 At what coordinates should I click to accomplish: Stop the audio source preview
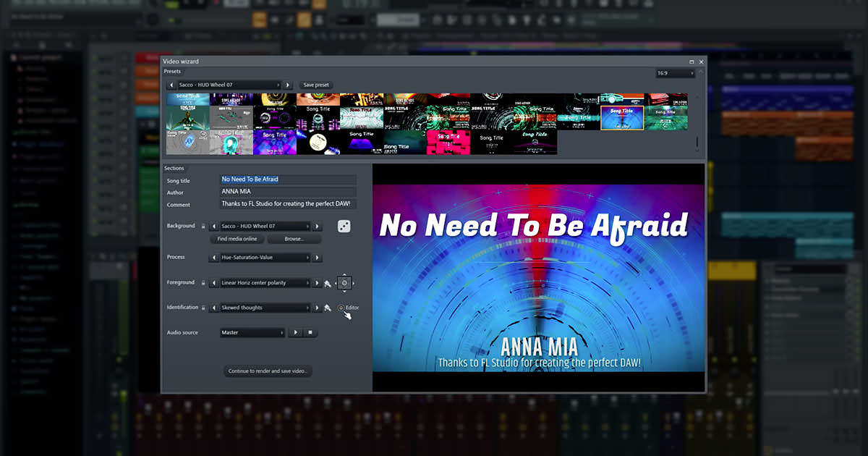point(310,333)
